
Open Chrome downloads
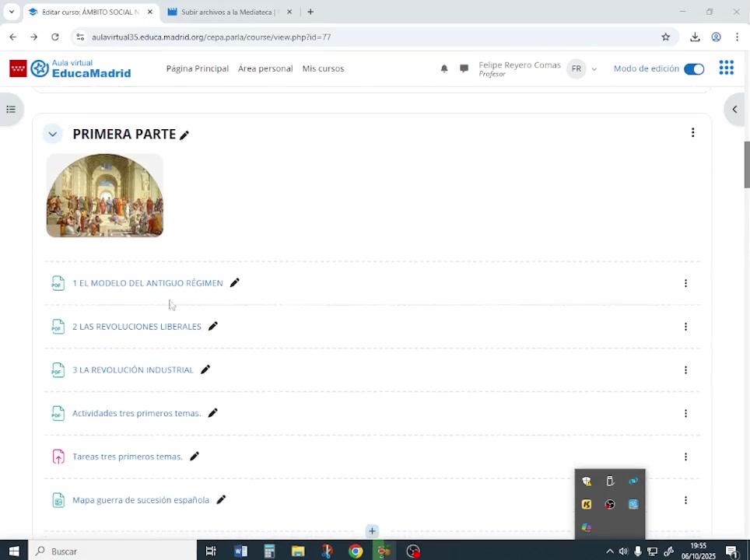[695, 37]
